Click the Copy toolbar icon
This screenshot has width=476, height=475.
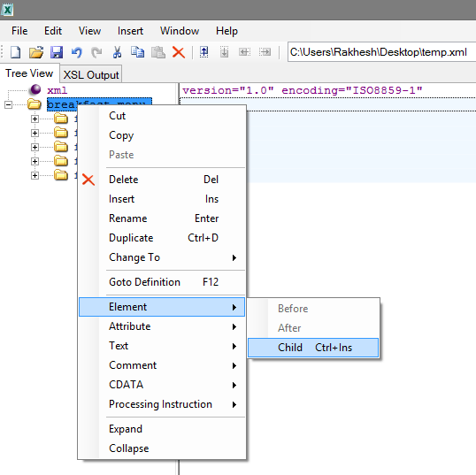137,52
